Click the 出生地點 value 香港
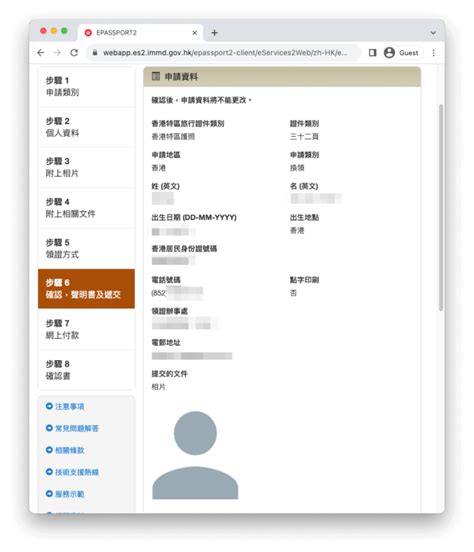The height and width of the screenshot is (552, 474). tap(297, 231)
